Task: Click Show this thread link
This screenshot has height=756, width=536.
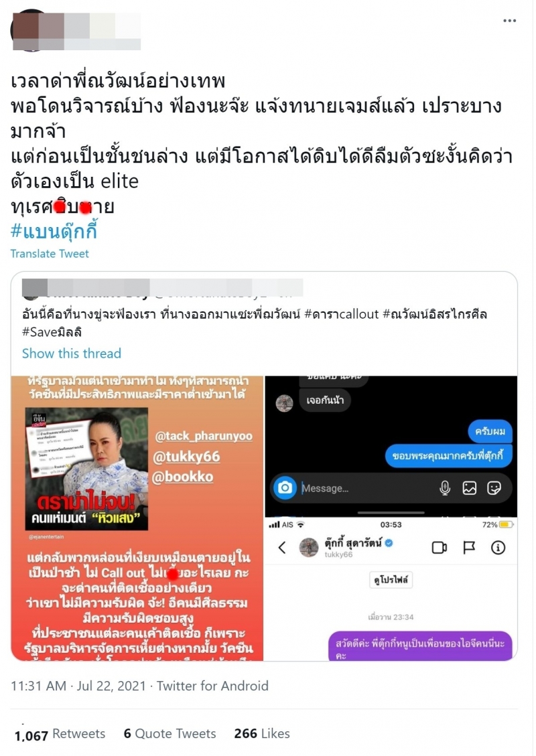Action: (72, 354)
